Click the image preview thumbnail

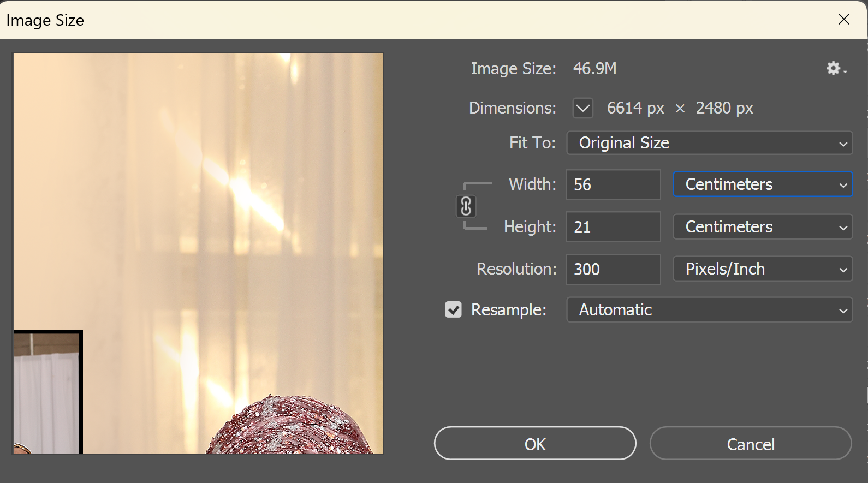pos(198,253)
